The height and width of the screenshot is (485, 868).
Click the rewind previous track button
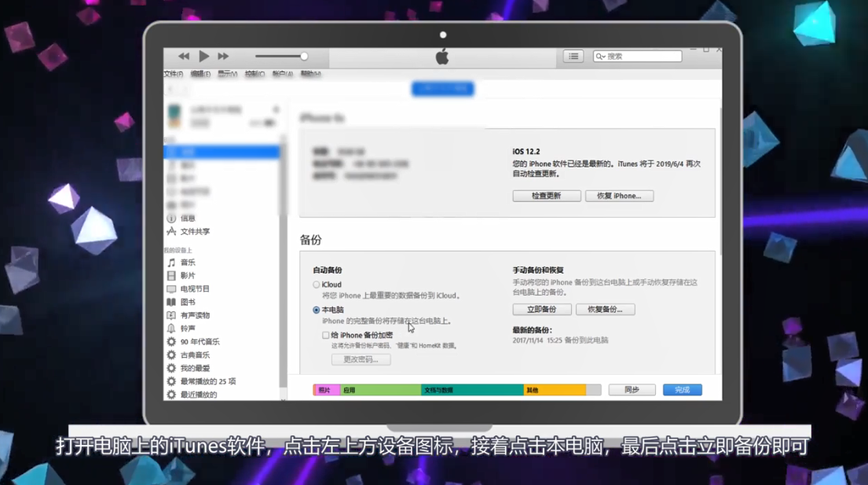coord(184,56)
